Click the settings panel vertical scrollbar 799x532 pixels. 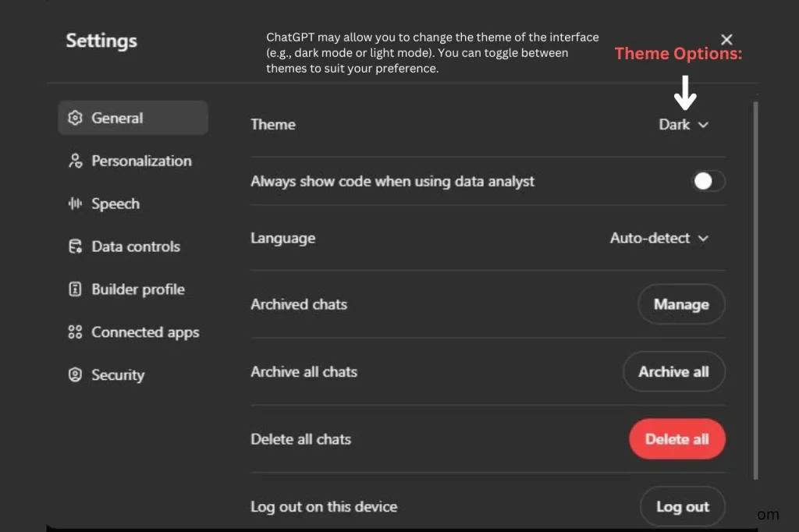tap(754, 289)
